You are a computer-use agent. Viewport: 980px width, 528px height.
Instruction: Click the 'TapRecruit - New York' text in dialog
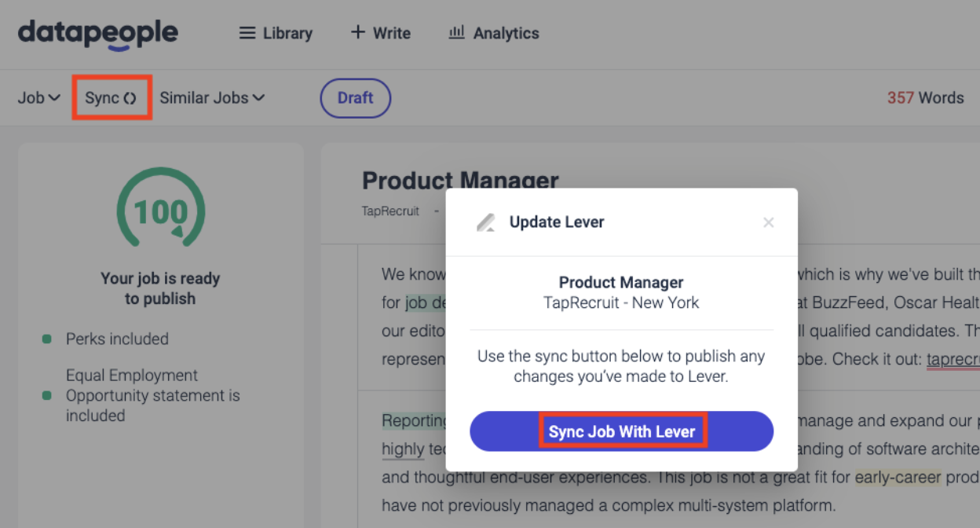[621, 302]
